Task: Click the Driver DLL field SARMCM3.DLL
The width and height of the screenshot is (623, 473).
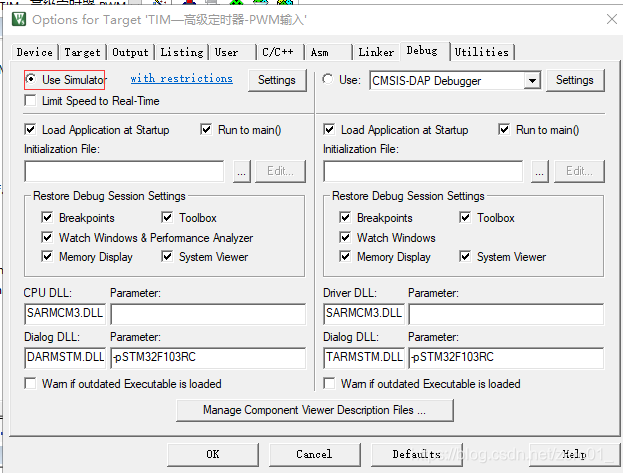Action: coord(364,314)
